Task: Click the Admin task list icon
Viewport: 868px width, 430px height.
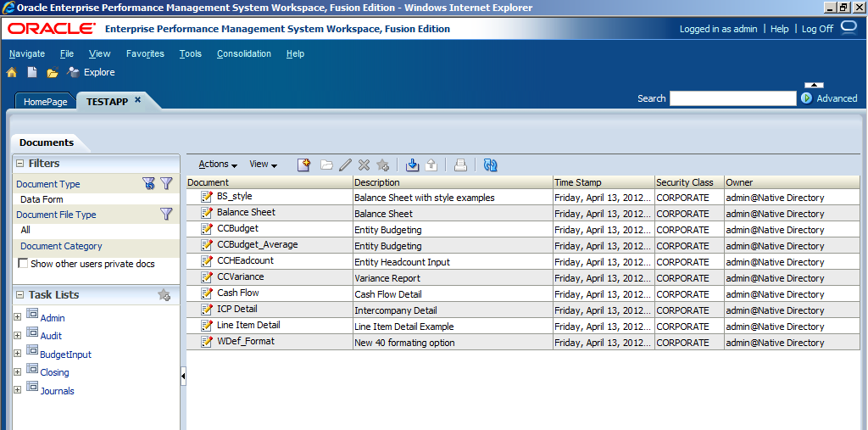Action: click(x=32, y=314)
